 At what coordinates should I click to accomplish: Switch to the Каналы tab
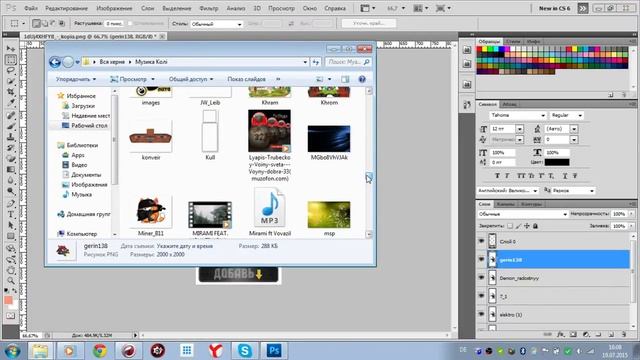tap(505, 204)
